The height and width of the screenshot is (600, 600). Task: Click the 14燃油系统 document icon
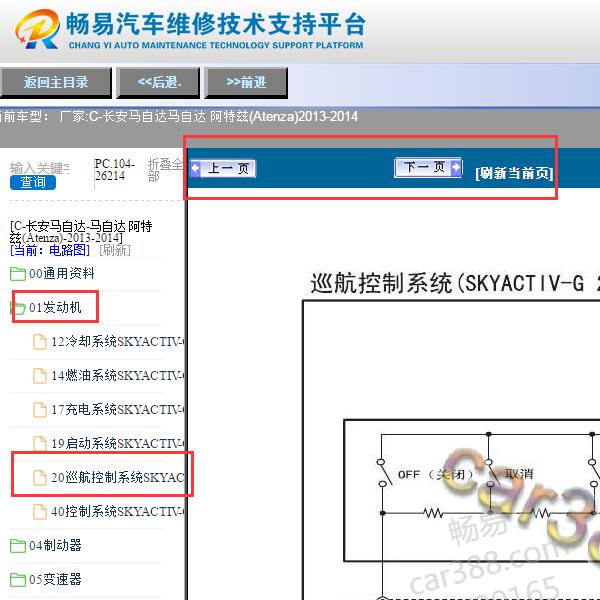point(40,376)
